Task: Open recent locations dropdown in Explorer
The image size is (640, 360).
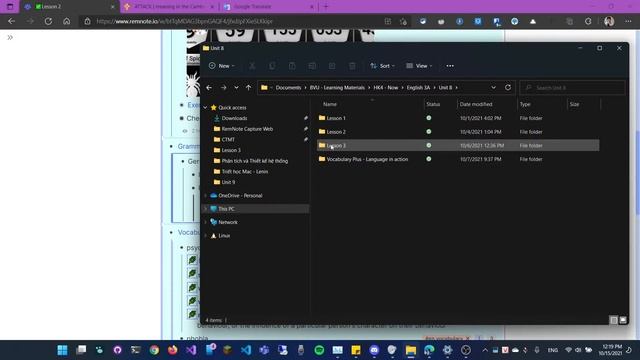Action: (236, 88)
